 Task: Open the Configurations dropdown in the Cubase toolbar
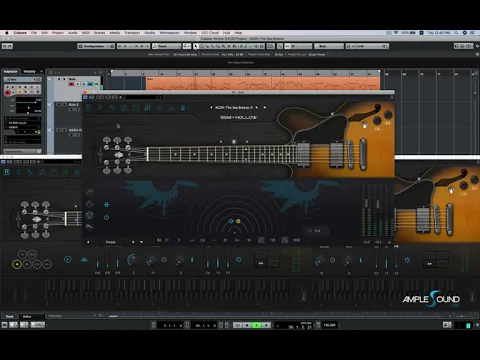click(96, 46)
